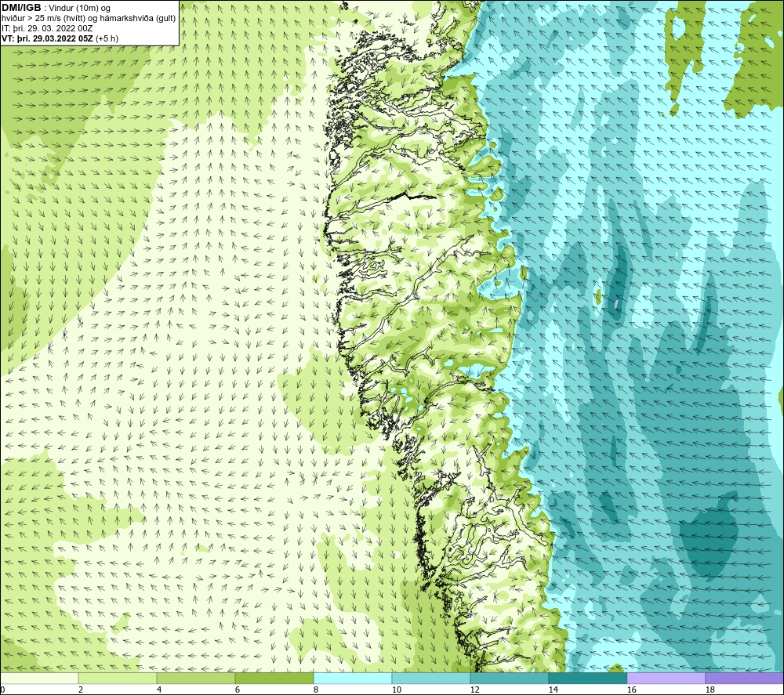Click the legend scale label '2'

pyautogui.click(x=81, y=690)
